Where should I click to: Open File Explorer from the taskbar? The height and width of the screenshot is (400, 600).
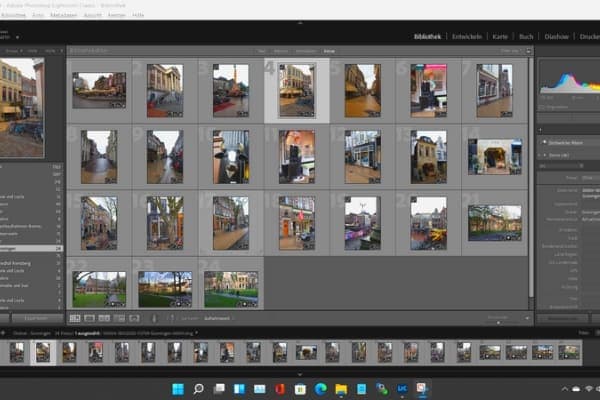click(x=341, y=389)
